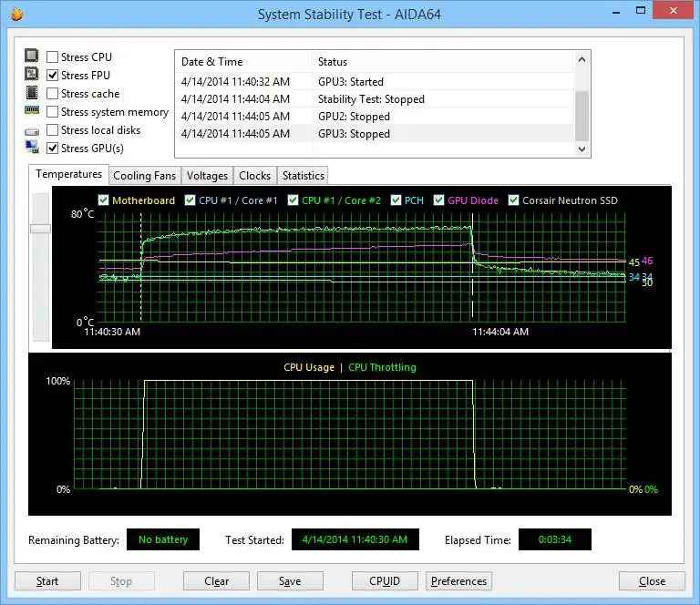Click the 11:40:30 AM timestamp under temperature graph
Image resolution: width=700 pixels, height=605 pixels.
point(112,332)
